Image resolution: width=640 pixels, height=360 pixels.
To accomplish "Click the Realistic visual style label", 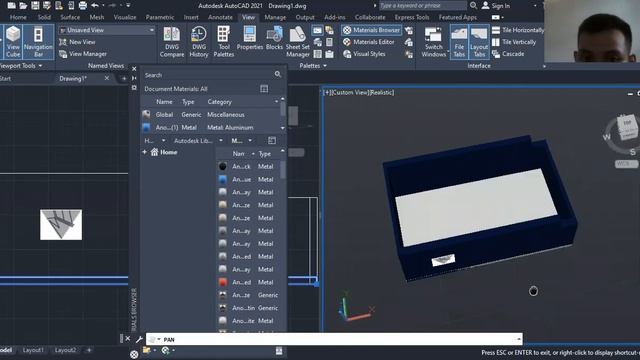I will pyautogui.click(x=382, y=93).
